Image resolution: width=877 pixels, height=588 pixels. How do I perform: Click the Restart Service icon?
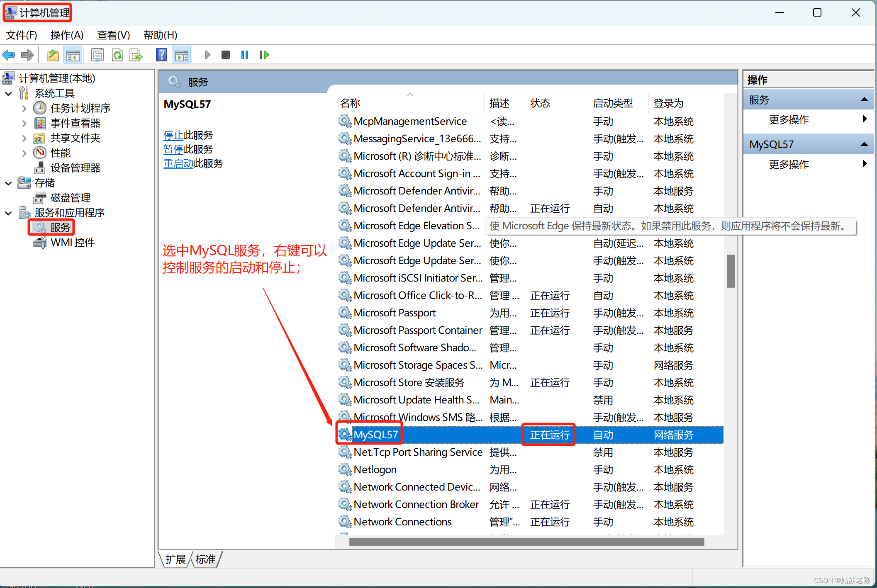point(264,55)
